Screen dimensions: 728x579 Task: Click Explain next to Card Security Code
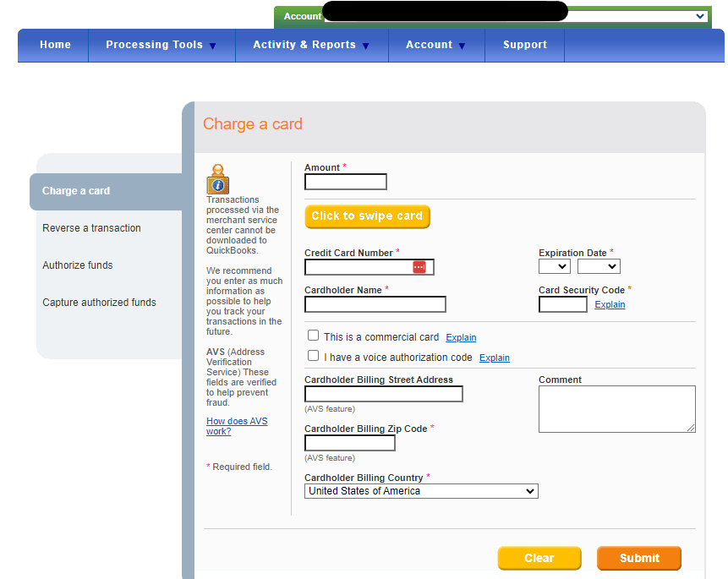610,304
